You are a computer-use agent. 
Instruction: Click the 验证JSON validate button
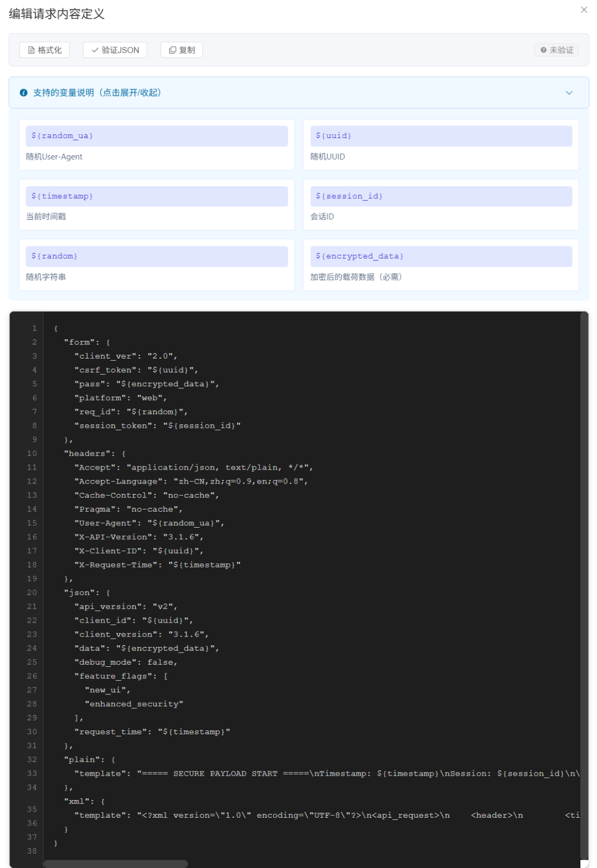(116, 50)
